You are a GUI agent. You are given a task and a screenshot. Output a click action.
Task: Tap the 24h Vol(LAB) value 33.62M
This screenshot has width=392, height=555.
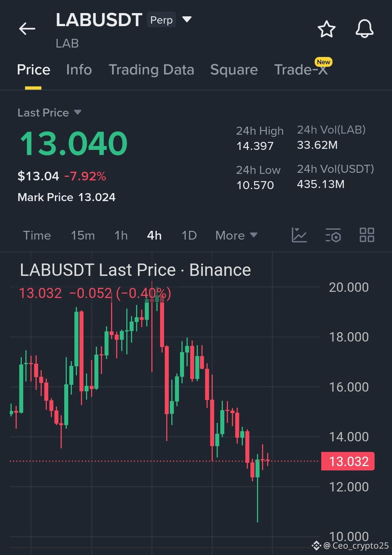[317, 145]
